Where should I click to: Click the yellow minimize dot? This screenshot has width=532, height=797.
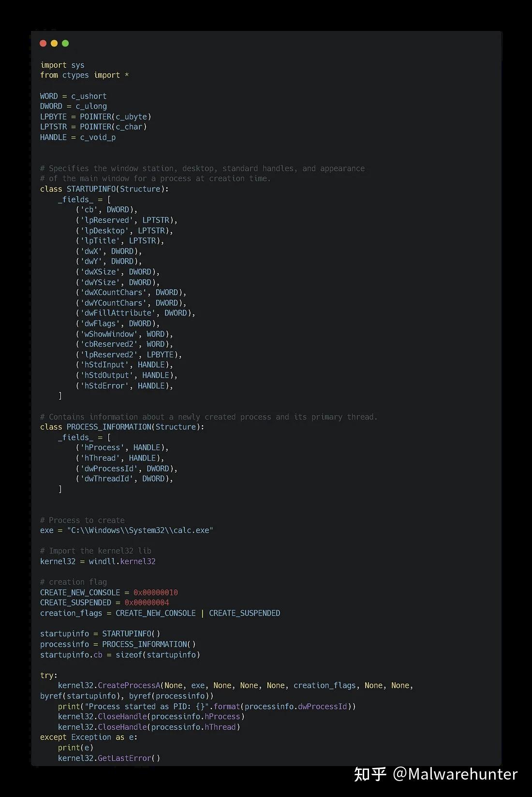pos(54,44)
